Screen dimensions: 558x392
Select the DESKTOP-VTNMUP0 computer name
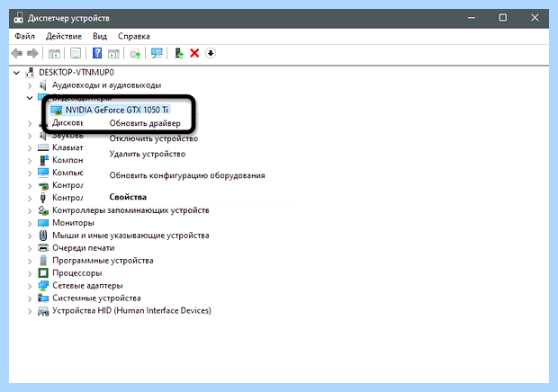(x=76, y=73)
